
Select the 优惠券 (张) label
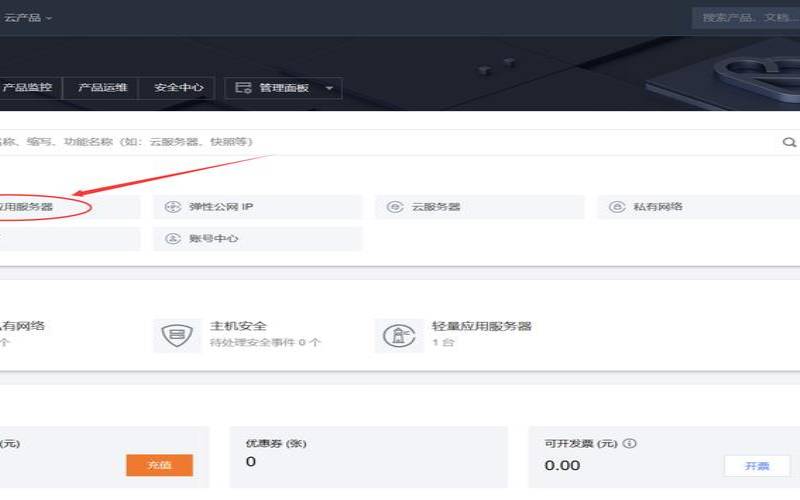tap(276, 443)
